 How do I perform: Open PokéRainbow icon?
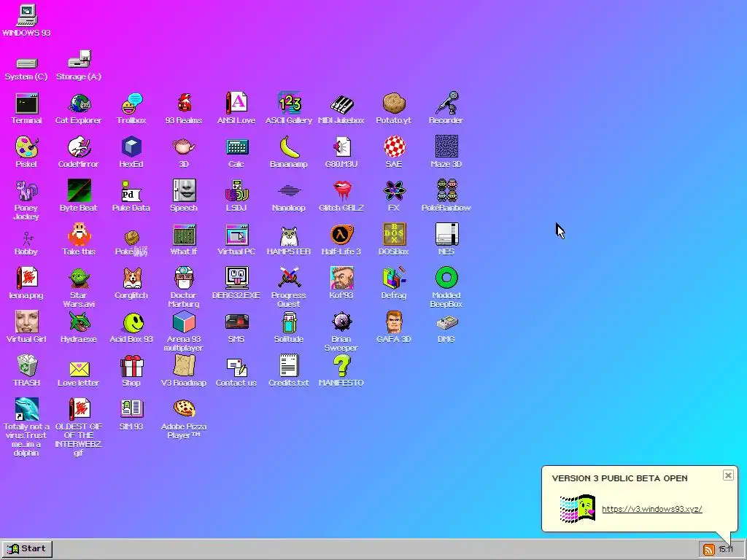tap(446, 191)
